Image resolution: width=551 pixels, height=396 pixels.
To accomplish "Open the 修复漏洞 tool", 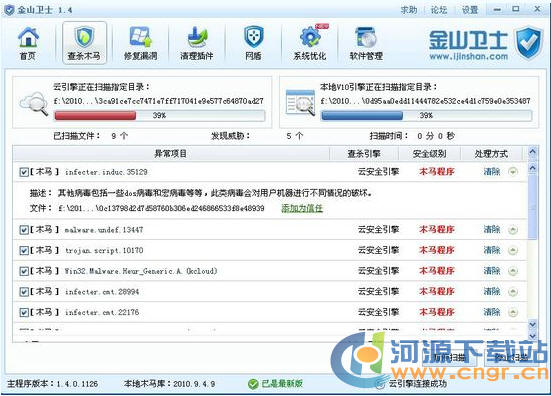I will (x=141, y=43).
